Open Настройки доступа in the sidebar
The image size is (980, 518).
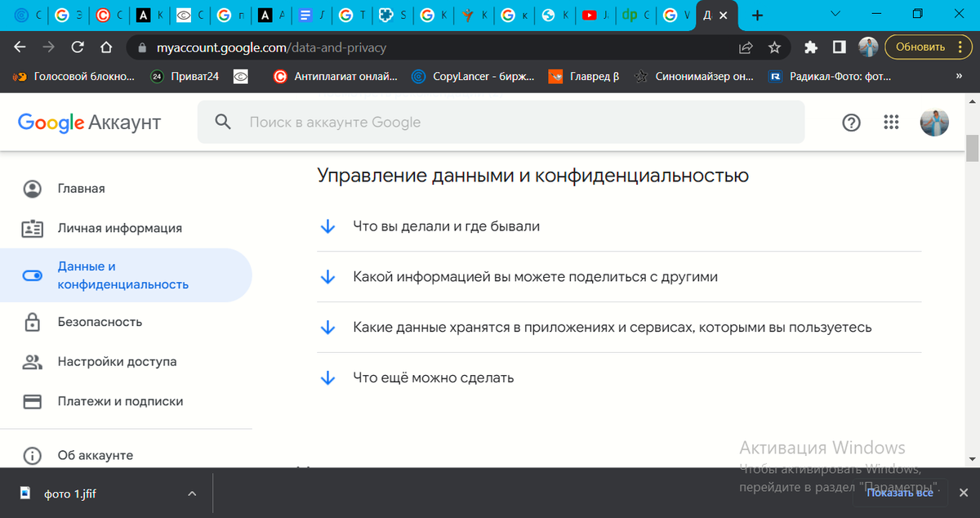[x=117, y=361]
